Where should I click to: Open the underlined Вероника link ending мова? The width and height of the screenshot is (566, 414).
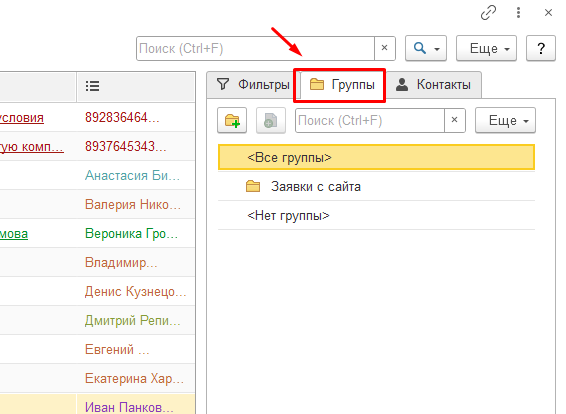click(14, 234)
